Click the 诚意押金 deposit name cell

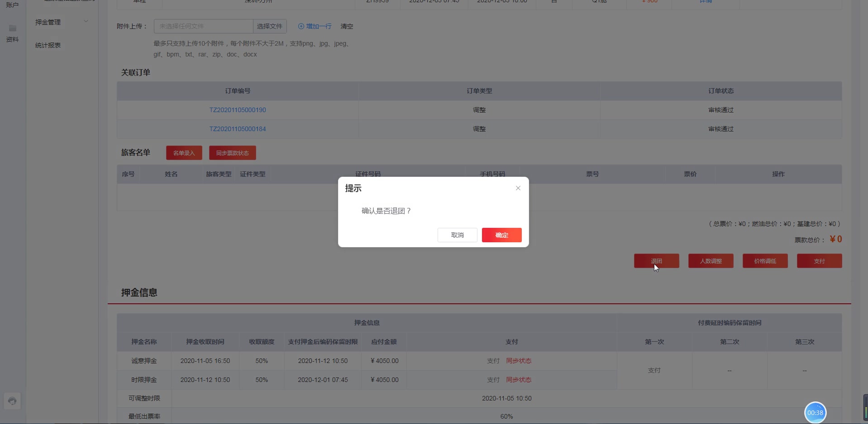(x=144, y=361)
